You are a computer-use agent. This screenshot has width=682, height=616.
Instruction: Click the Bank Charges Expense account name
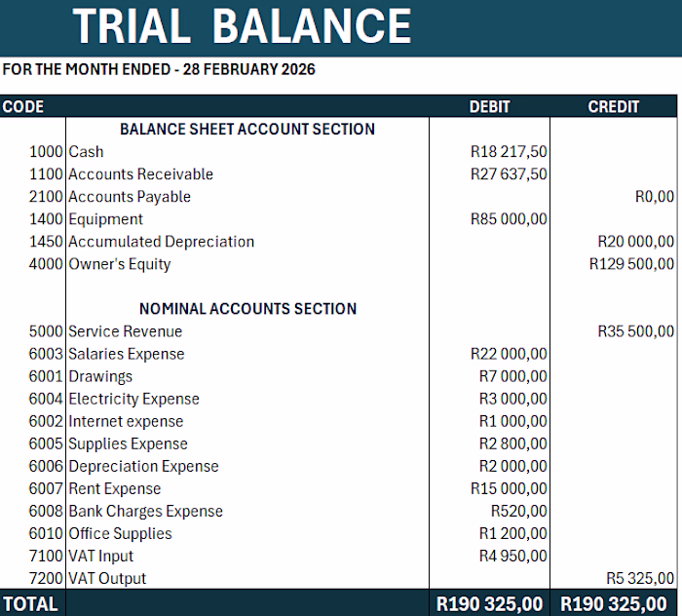(x=145, y=512)
